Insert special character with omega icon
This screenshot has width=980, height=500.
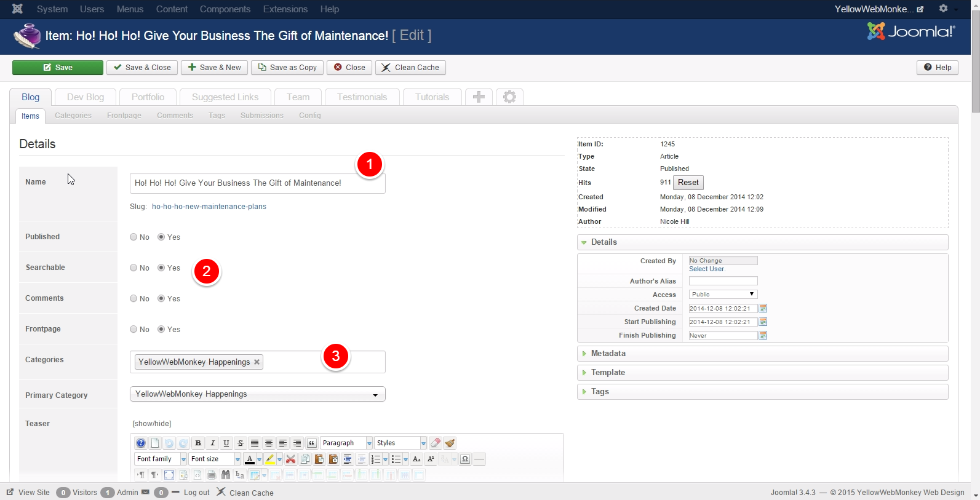(465, 459)
